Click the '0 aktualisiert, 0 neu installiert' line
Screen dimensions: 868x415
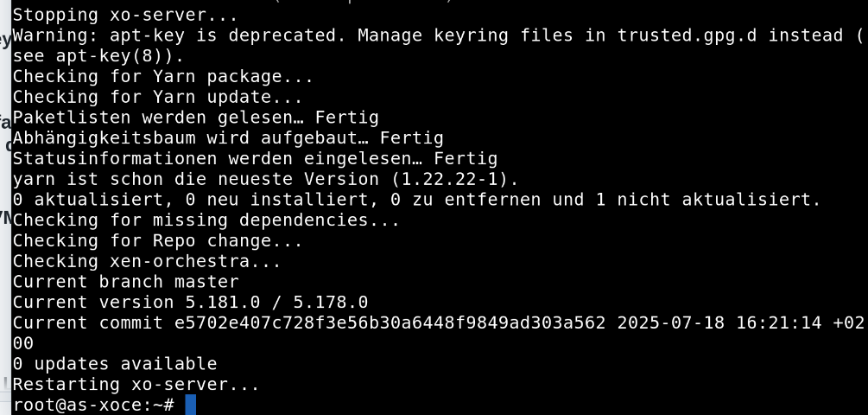pyautogui.click(x=416, y=200)
